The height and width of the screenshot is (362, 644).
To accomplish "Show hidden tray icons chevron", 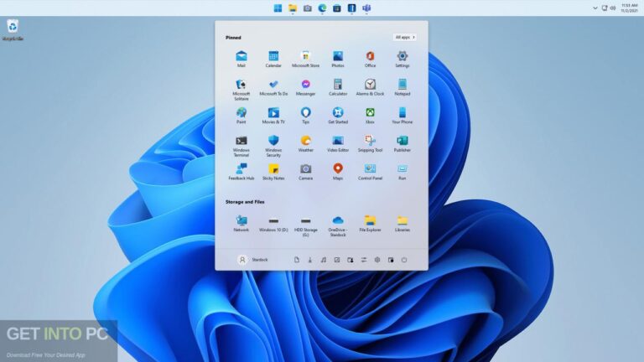I will point(595,8).
